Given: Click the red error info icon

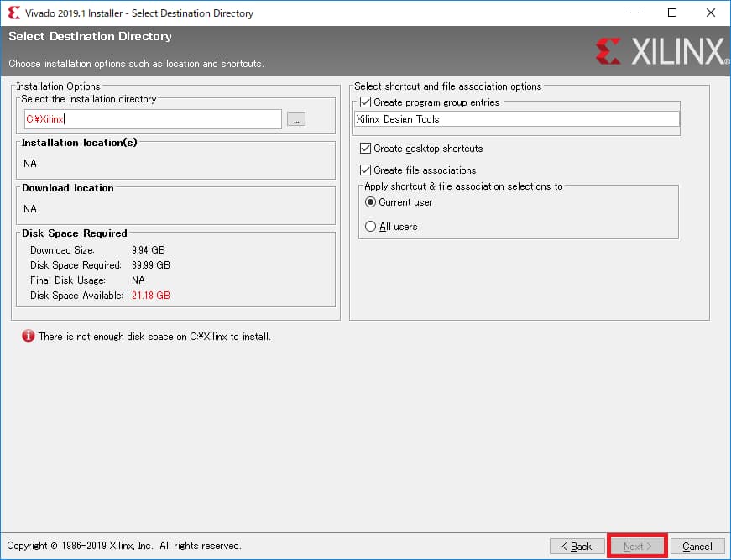Looking at the screenshot, I should [x=28, y=336].
